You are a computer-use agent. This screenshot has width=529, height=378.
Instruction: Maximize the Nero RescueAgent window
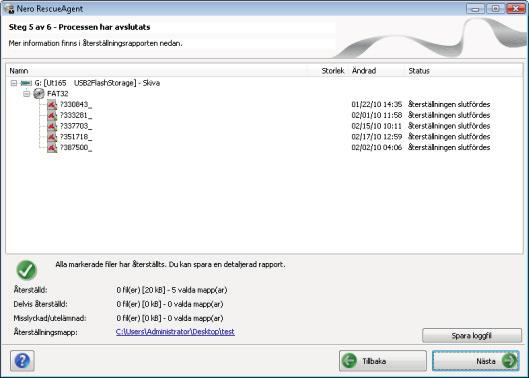click(495, 9)
